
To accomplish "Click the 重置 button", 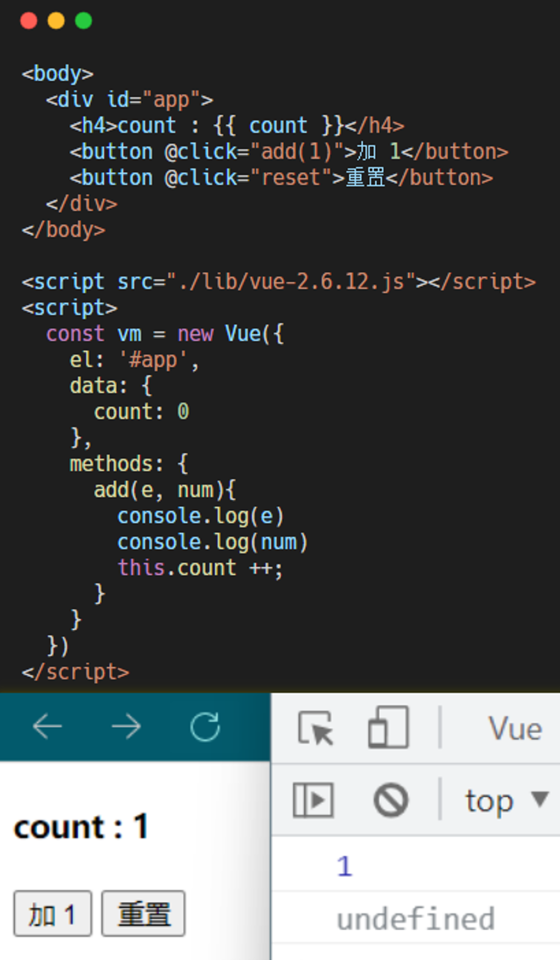I will (143, 913).
